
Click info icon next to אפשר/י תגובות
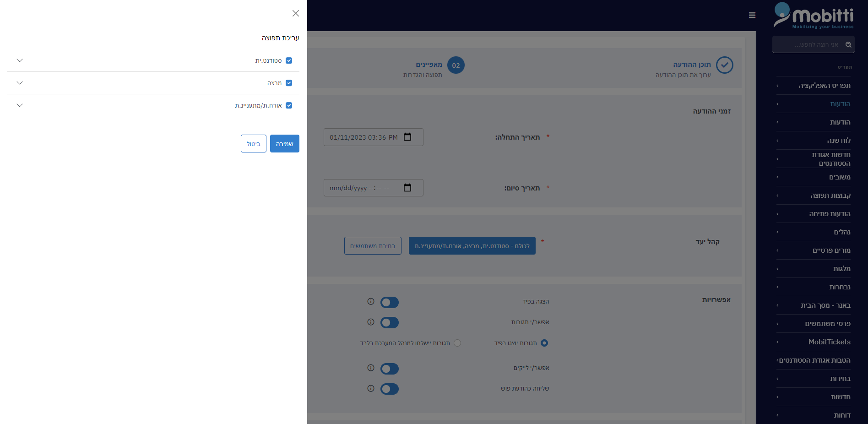(371, 322)
